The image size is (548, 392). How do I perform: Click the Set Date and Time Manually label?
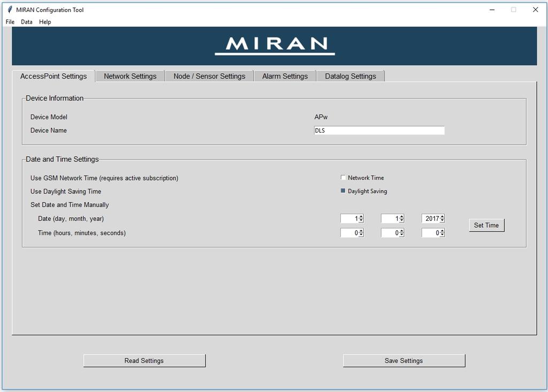point(70,205)
